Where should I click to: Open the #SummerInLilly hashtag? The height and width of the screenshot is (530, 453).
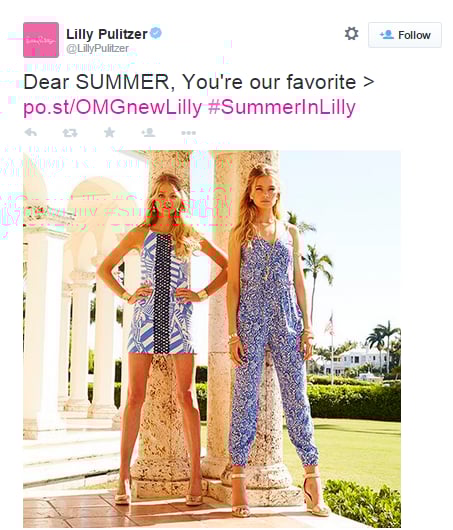[282, 107]
